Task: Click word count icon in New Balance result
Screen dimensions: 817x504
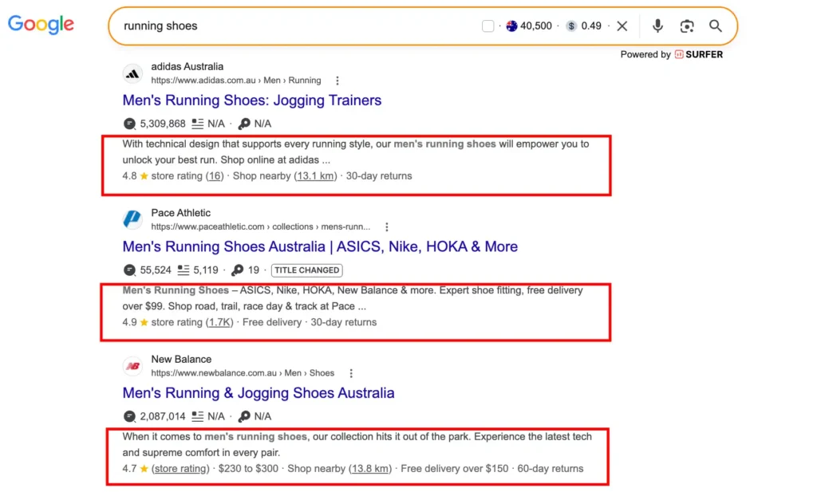Action: [198, 416]
